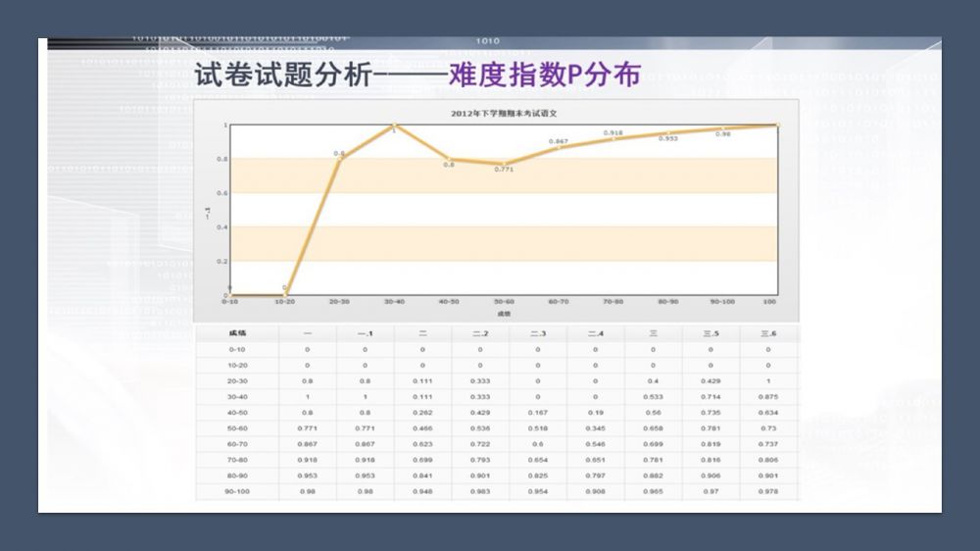Select the 0.875 cell in the 三.6 column

point(768,396)
